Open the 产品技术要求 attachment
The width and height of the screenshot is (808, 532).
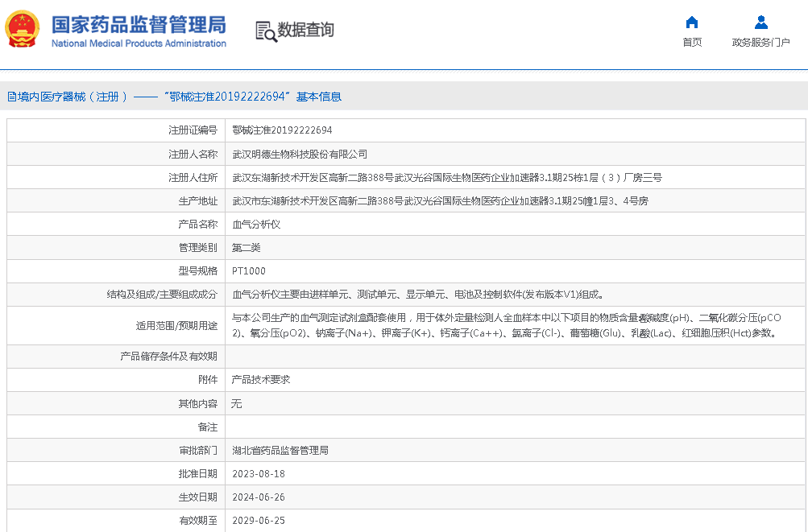(x=260, y=379)
